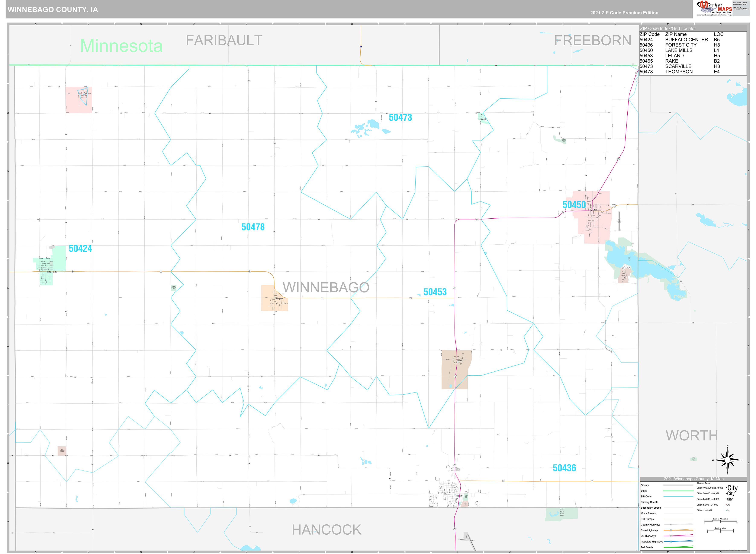Select the Exit Ramps line symbol in legend
Image resolution: width=756 pixels, height=554 pixels.
click(678, 519)
